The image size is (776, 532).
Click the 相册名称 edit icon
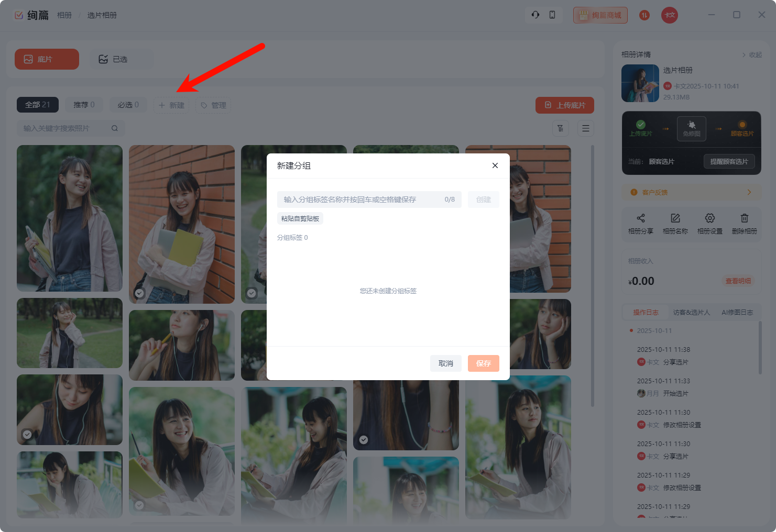pos(675,218)
